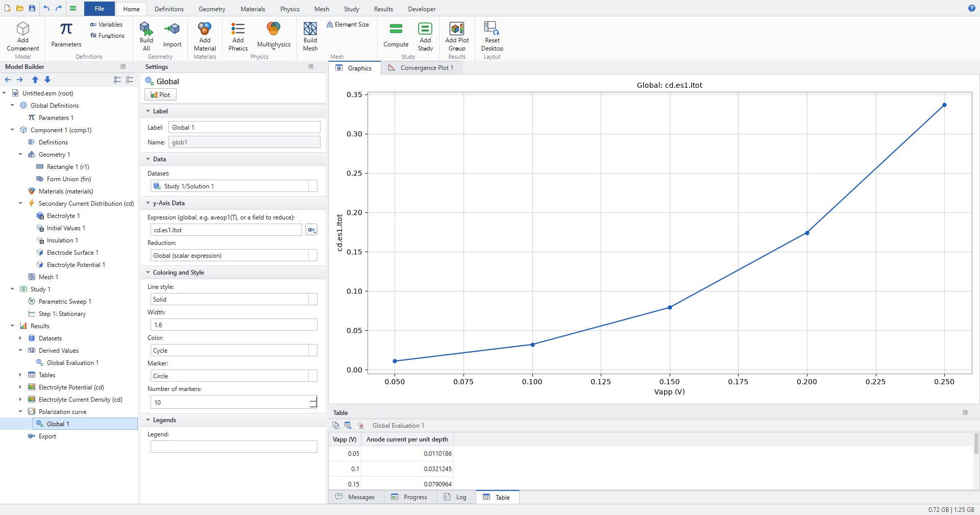This screenshot has width=980, height=515.
Task: Open the File menu
Action: click(100, 9)
